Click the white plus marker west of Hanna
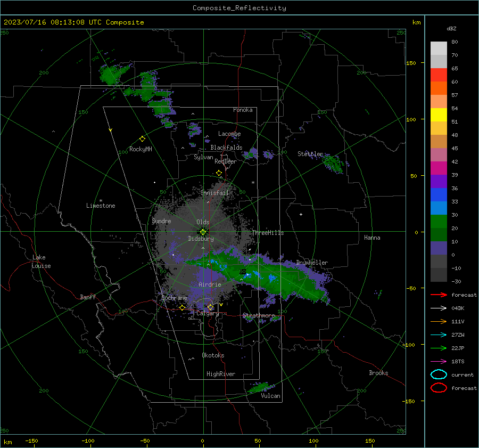Image resolution: width=479 pixels, height=448 pixels. pyautogui.click(x=301, y=214)
